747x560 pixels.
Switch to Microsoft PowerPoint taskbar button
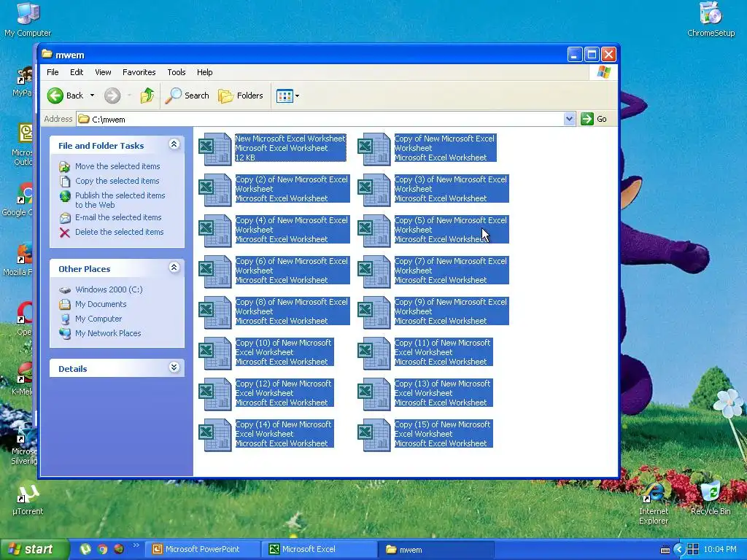coord(203,550)
